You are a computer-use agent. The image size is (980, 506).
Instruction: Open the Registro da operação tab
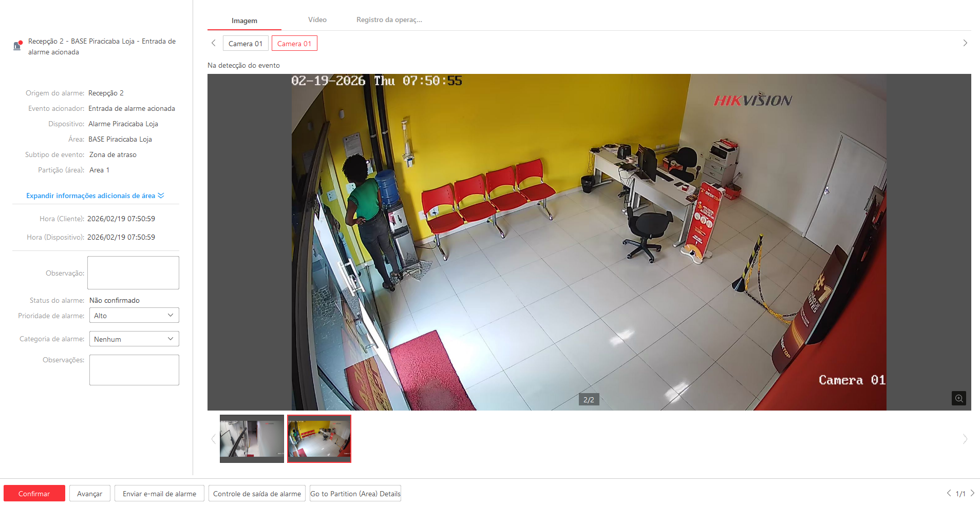389,20
